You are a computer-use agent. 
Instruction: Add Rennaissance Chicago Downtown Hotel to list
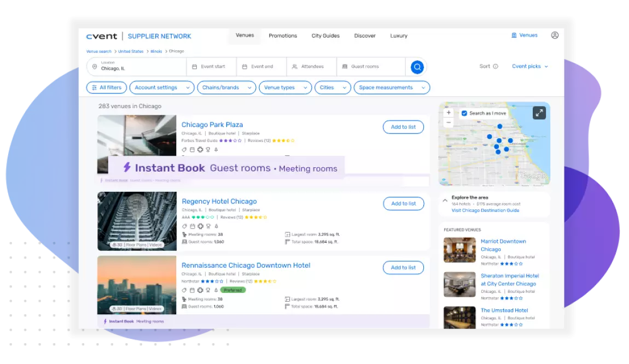click(403, 268)
